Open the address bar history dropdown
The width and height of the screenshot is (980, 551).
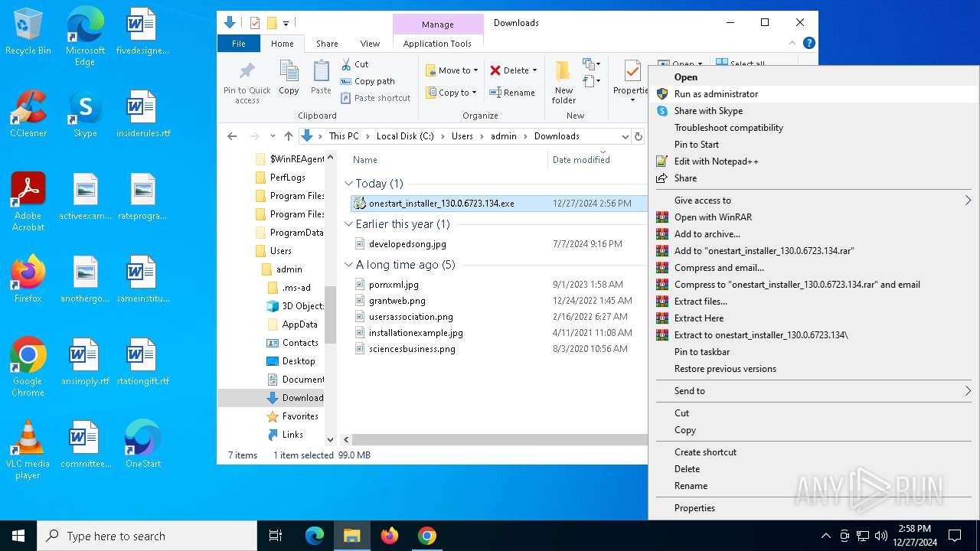[625, 136]
